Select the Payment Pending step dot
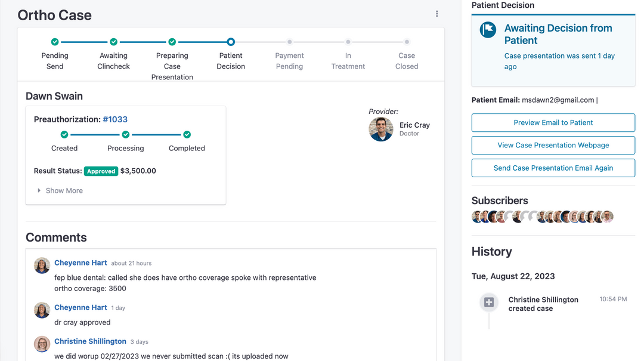The image size is (644, 361). (x=289, y=42)
